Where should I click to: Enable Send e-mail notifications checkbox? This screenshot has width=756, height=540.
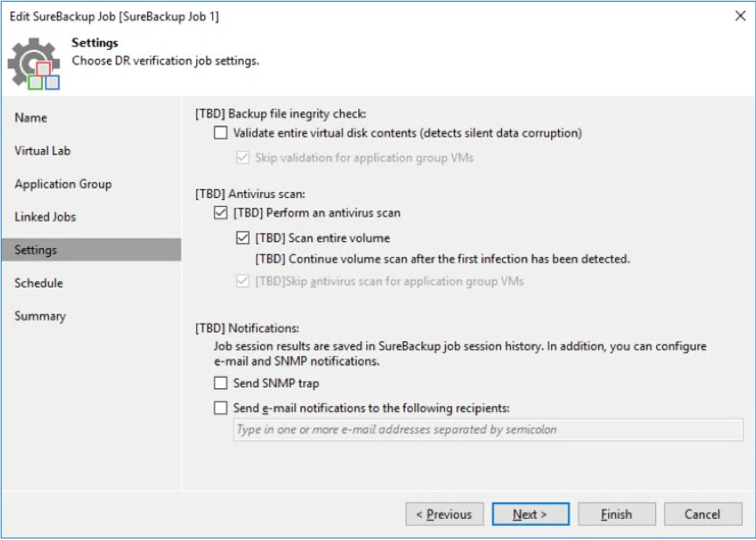(x=221, y=409)
